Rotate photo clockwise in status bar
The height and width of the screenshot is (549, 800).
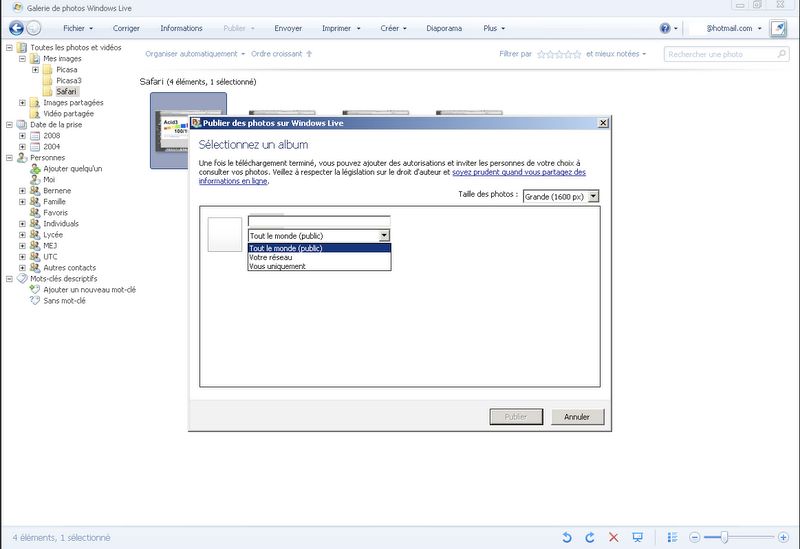[x=590, y=537]
